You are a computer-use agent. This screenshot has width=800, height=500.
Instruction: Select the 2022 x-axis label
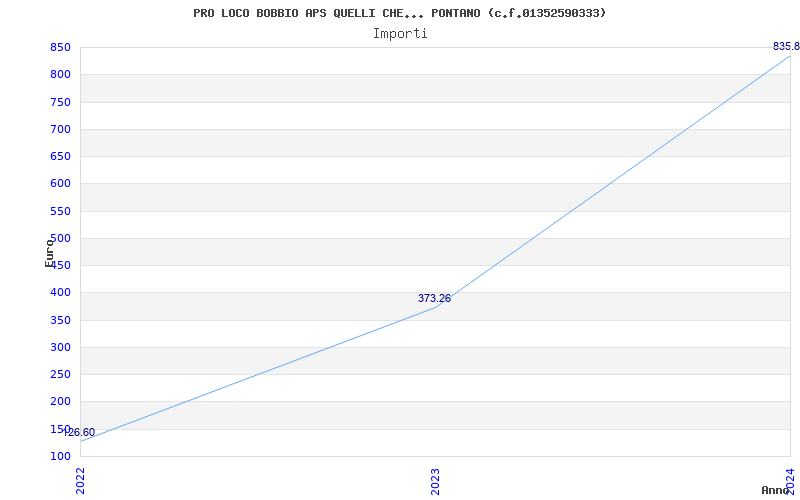point(80,481)
